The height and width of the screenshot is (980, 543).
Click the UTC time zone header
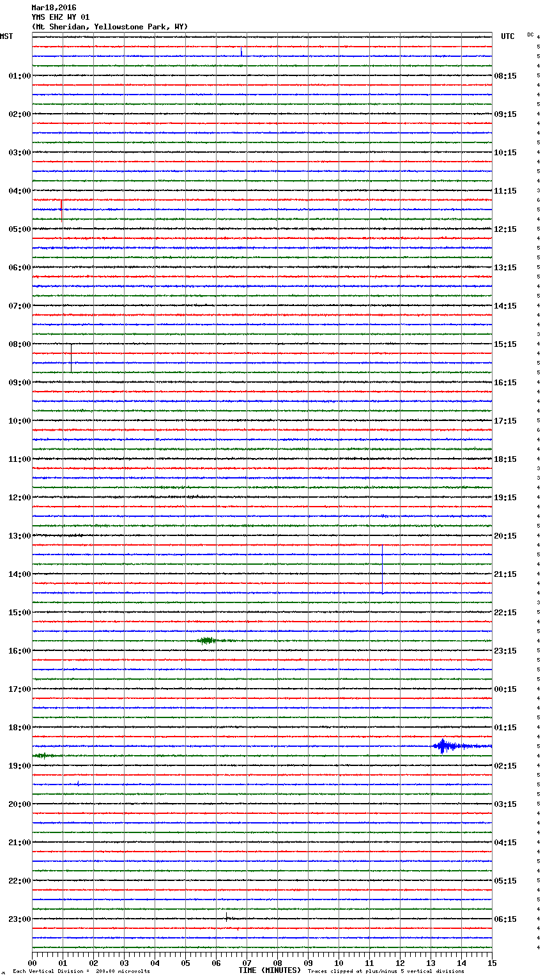(507, 36)
